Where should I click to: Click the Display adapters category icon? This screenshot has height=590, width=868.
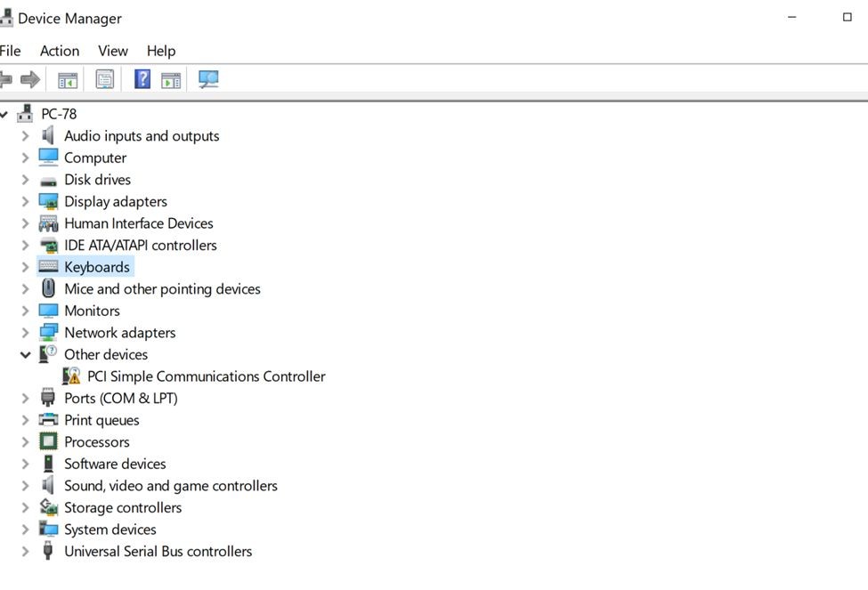(x=48, y=201)
